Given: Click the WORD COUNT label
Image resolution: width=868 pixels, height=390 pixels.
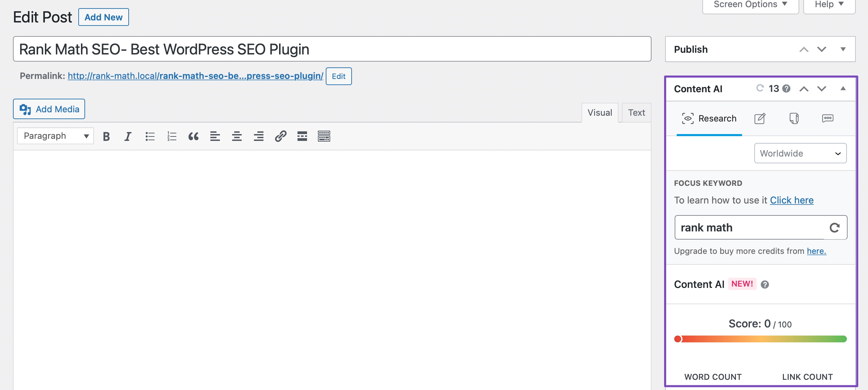Looking at the screenshot, I should click(713, 377).
